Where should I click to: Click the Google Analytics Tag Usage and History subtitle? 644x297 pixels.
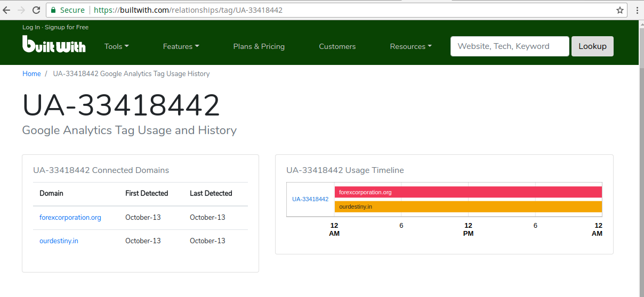(x=130, y=130)
